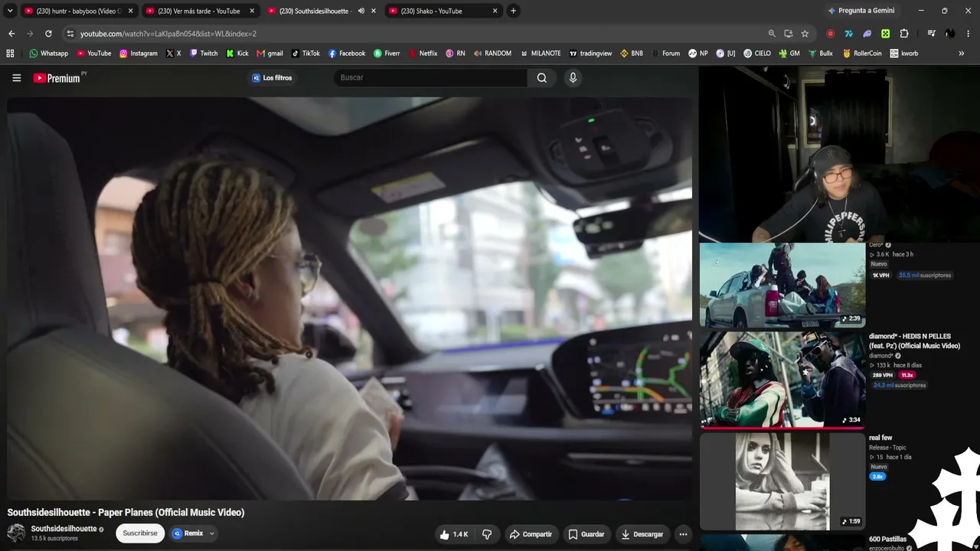Play the real few video thumbnail

click(x=782, y=481)
